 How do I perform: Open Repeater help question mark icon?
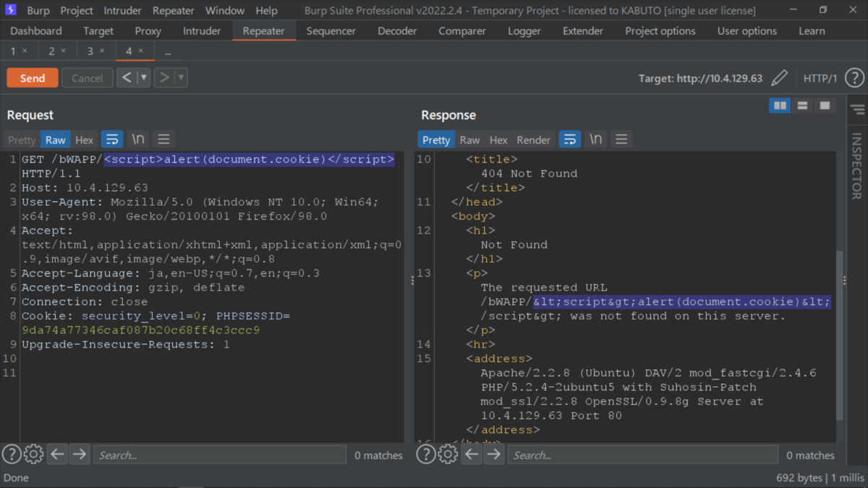pos(854,78)
